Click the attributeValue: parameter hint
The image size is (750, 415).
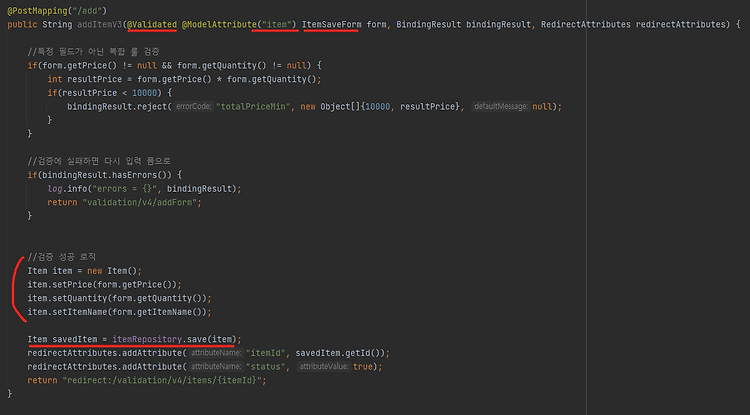tap(324, 367)
